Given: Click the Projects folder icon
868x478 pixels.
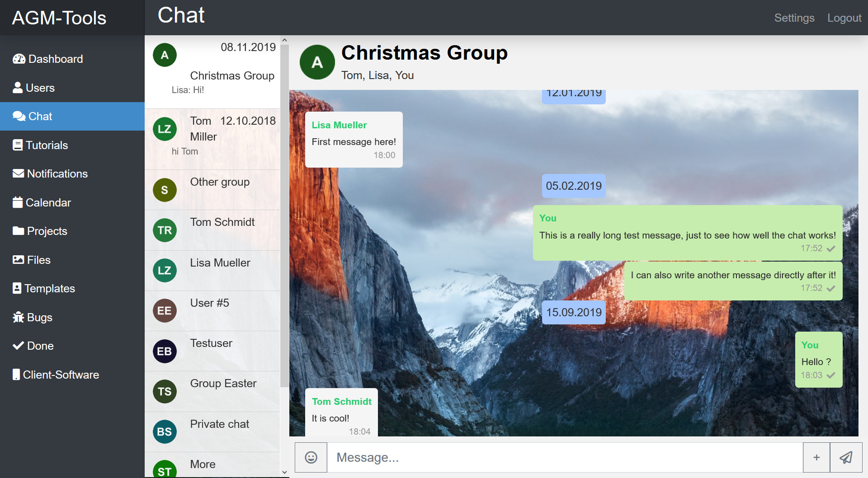Looking at the screenshot, I should 19,231.
